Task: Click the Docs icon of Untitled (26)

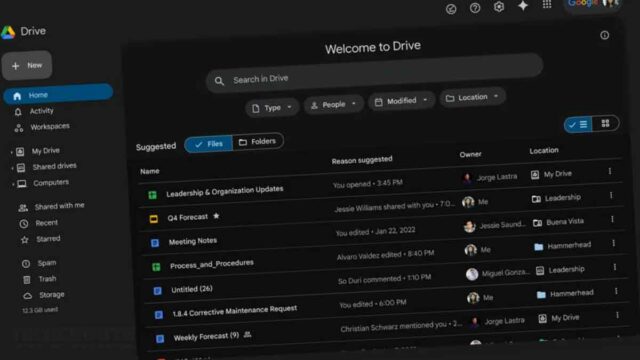Action: (x=157, y=291)
